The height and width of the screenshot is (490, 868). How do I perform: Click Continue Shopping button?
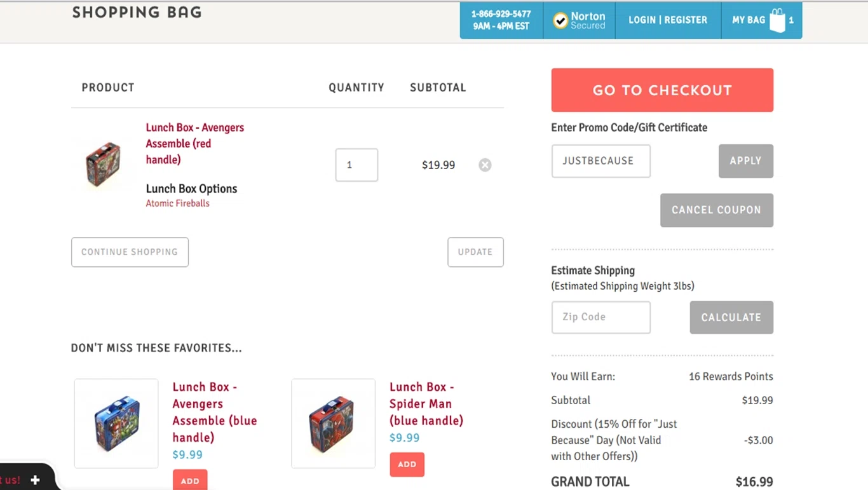[130, 252]
